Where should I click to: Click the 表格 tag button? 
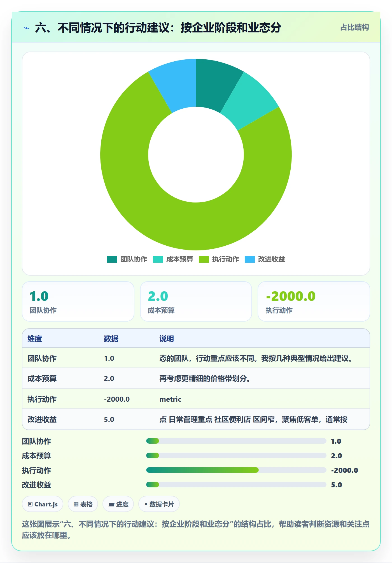(83, 504)
